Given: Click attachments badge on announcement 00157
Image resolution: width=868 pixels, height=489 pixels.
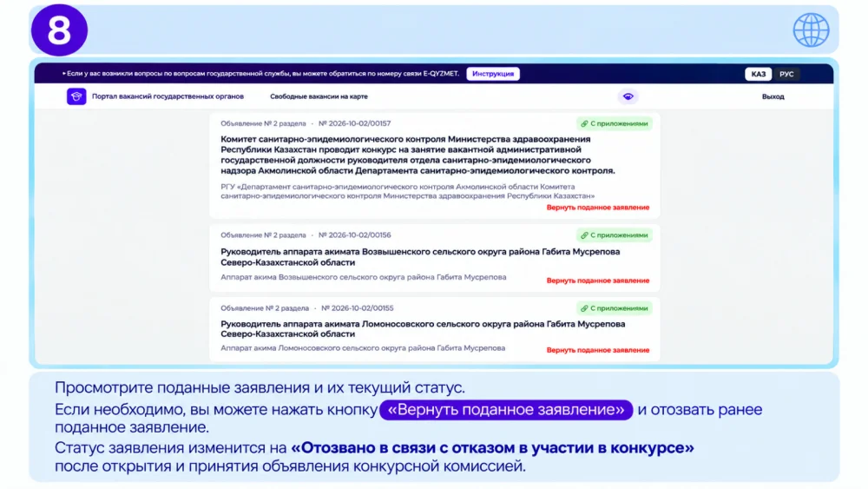Looking at the screenshot, I should pyautogui.click(x=614, y=123).
